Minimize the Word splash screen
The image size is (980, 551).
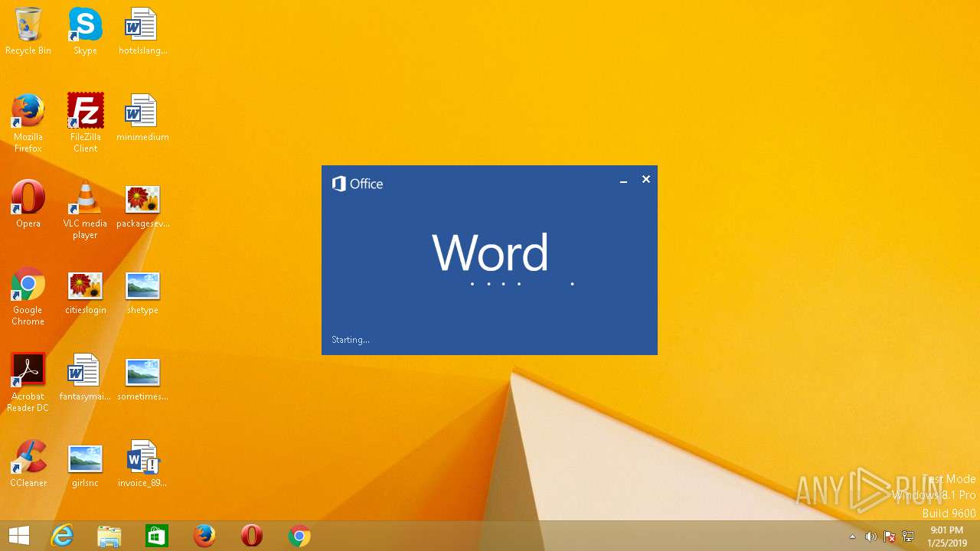(623, 180)
